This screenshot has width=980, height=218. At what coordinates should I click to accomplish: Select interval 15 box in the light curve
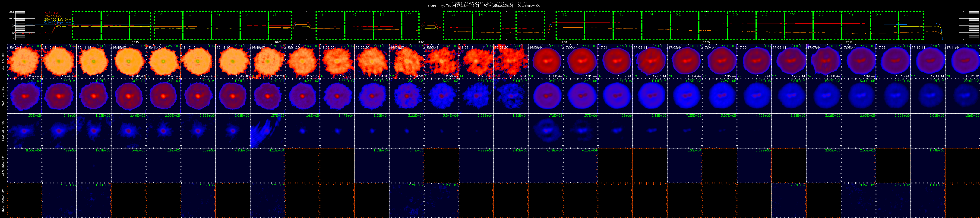[x=530, y=26]
